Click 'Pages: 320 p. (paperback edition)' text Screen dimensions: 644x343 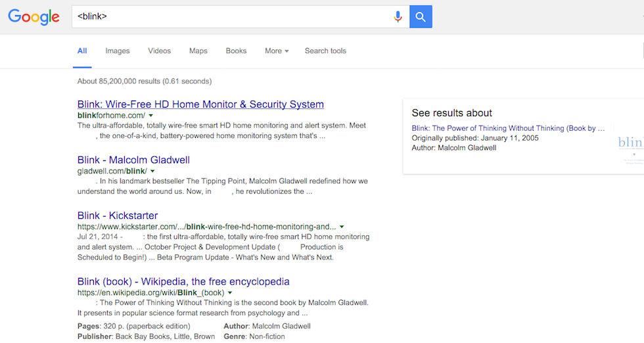point(134,326)
